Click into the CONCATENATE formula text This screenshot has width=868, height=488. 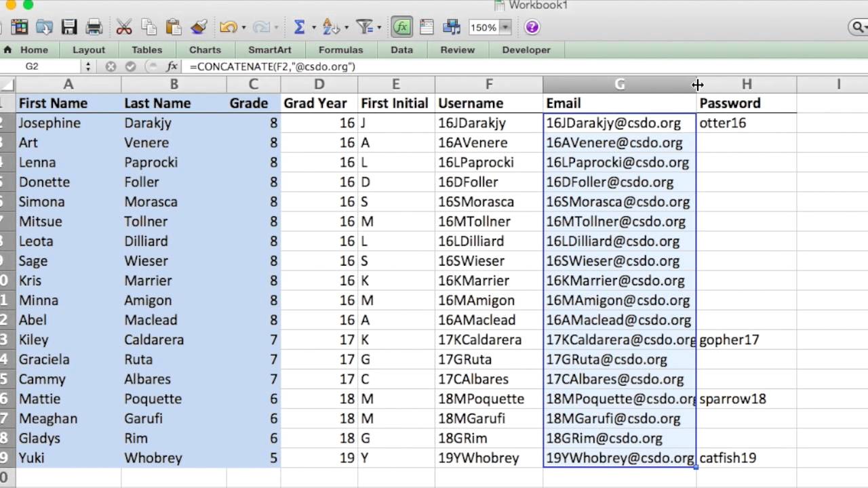[273, 66]
